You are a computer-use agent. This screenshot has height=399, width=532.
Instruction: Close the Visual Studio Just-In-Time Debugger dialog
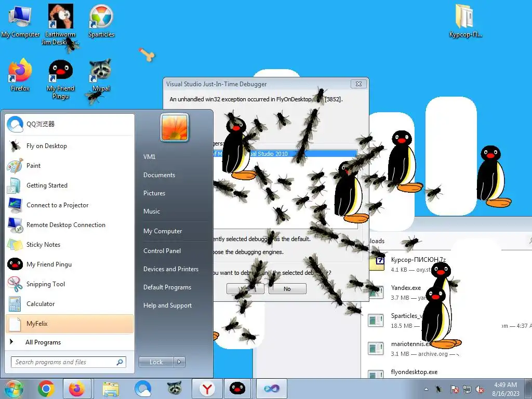coord(358,84)
